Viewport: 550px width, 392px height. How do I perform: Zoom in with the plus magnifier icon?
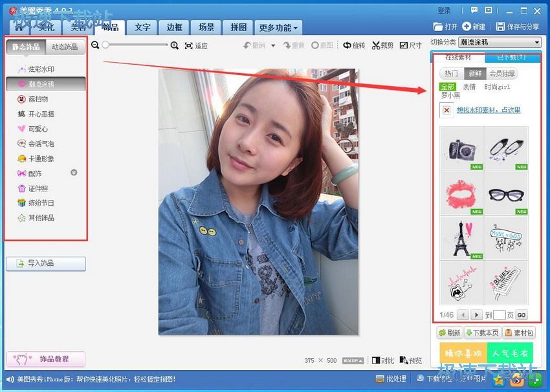[x=174, y=45]
